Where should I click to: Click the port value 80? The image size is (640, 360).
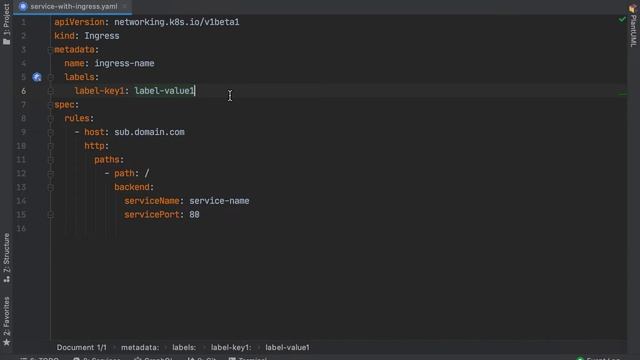194,215
